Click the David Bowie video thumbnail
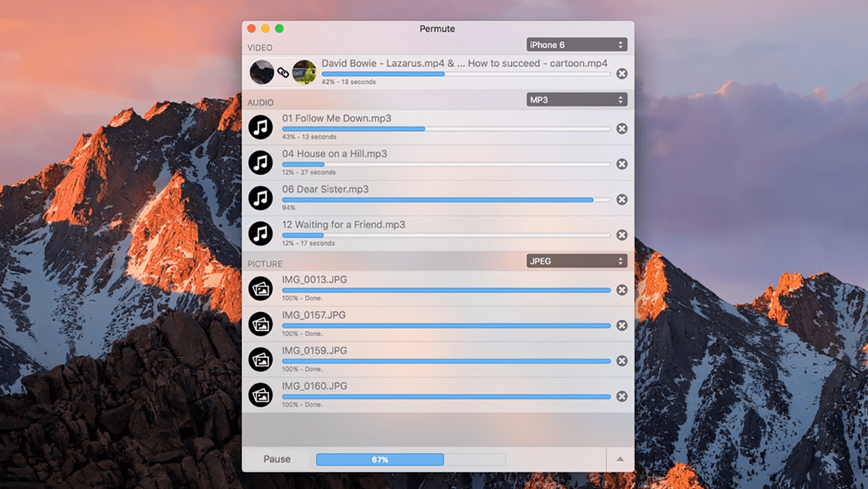The width and height of the screenshot is (868, 489). 261,72
